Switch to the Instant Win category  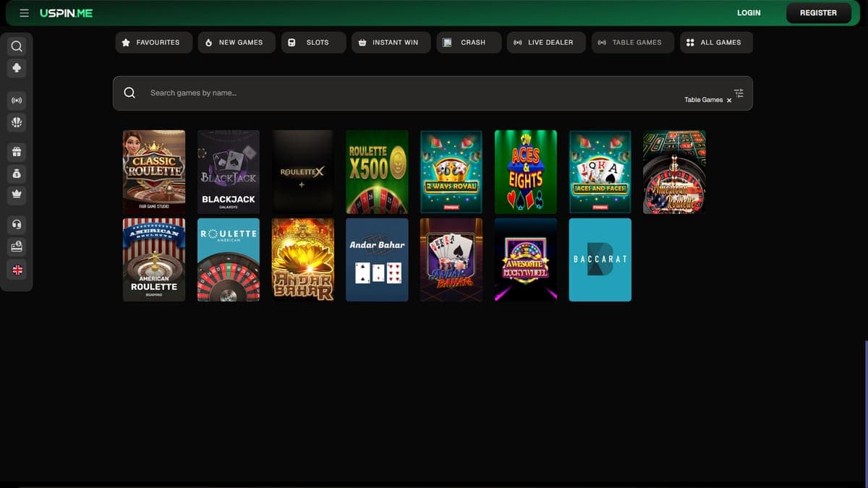391,43
